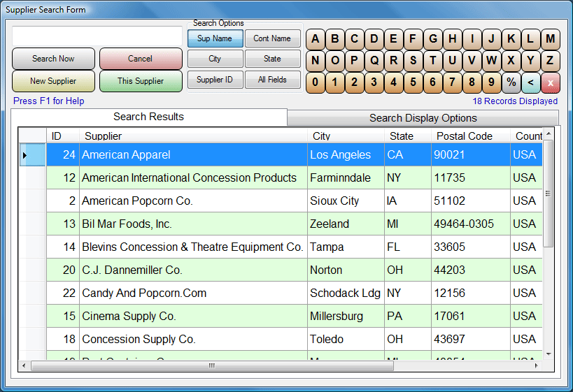
Task: Click the New Supplier button
Action: (53, 81)
